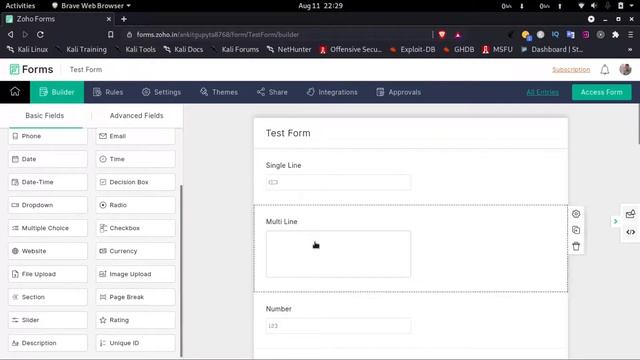Open Kali Tools bookmark
The image size is (640, 360).
pos(136,49)
